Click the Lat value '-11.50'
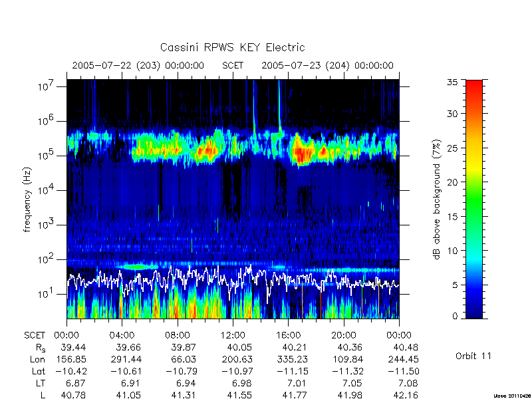 403,371
